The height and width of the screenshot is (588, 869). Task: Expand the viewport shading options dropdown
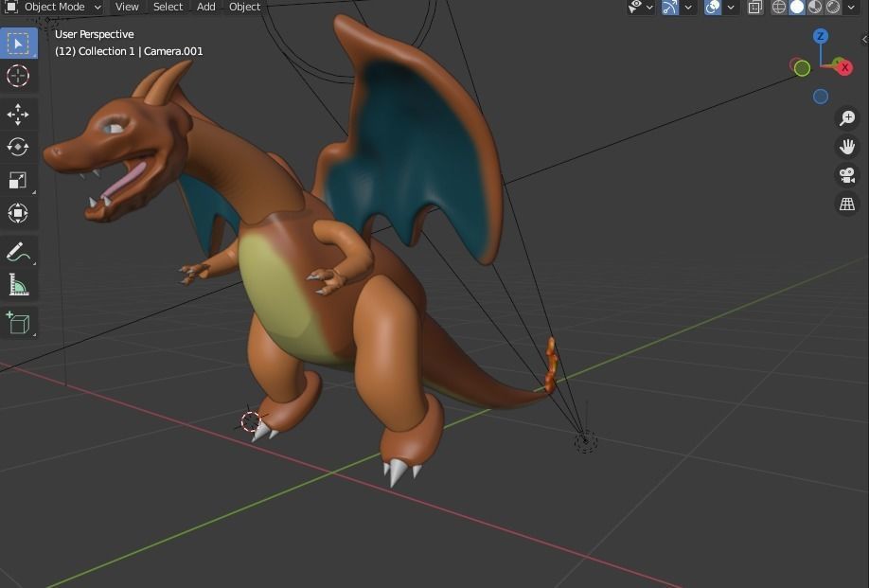pos(851,8)
